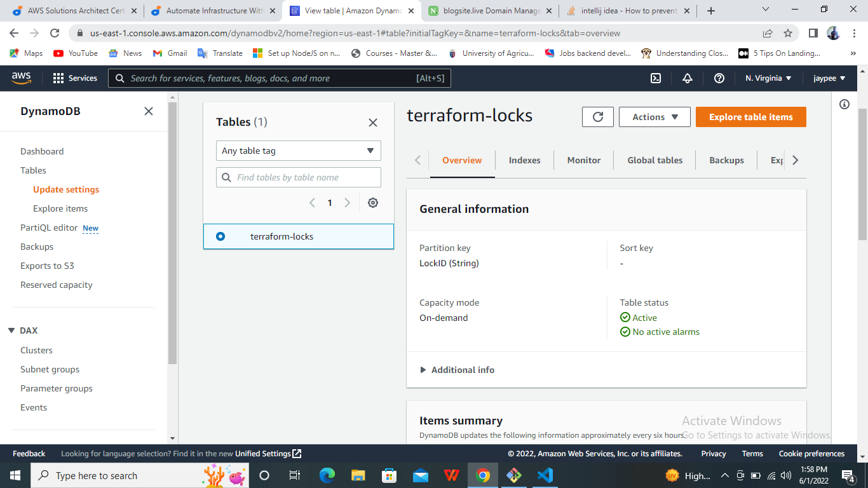
Task: Open the Any table tag dropdown
Action: pos(298,151)
